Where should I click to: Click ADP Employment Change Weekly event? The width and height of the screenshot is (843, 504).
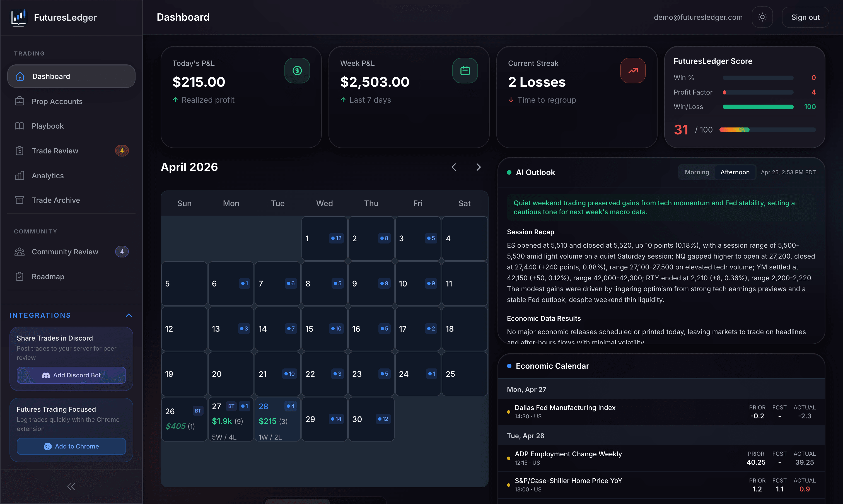661,458
